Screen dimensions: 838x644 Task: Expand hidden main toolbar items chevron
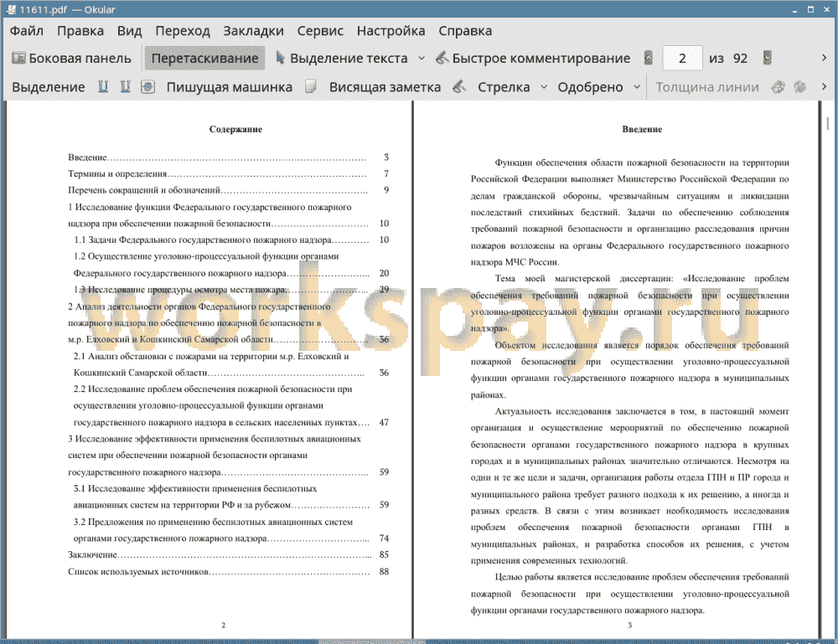pos(824,58)
